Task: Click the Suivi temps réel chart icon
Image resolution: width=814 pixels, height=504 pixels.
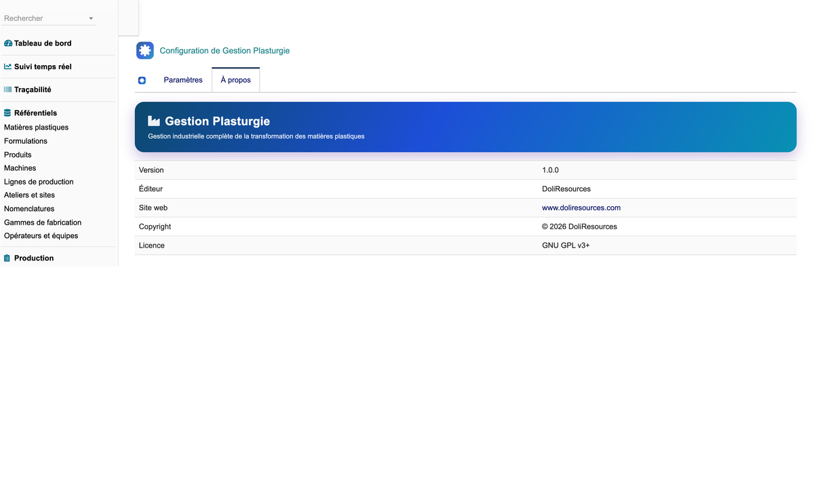Action: coord(8,66)
